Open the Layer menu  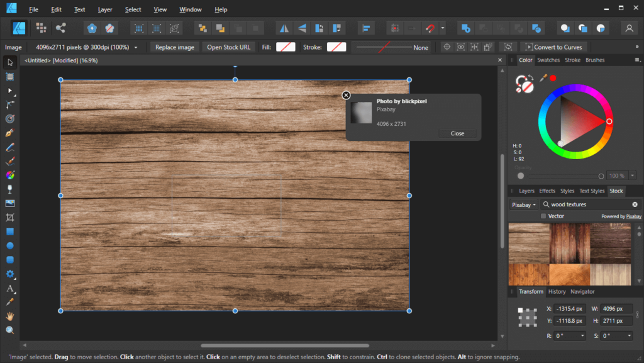(x=105, y=9)
